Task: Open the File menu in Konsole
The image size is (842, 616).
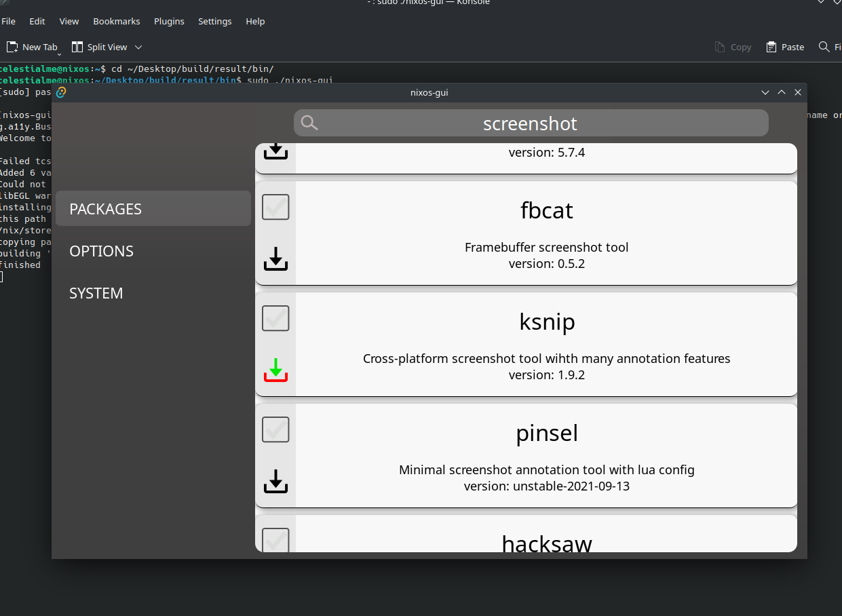Action: tap(9, 21)
